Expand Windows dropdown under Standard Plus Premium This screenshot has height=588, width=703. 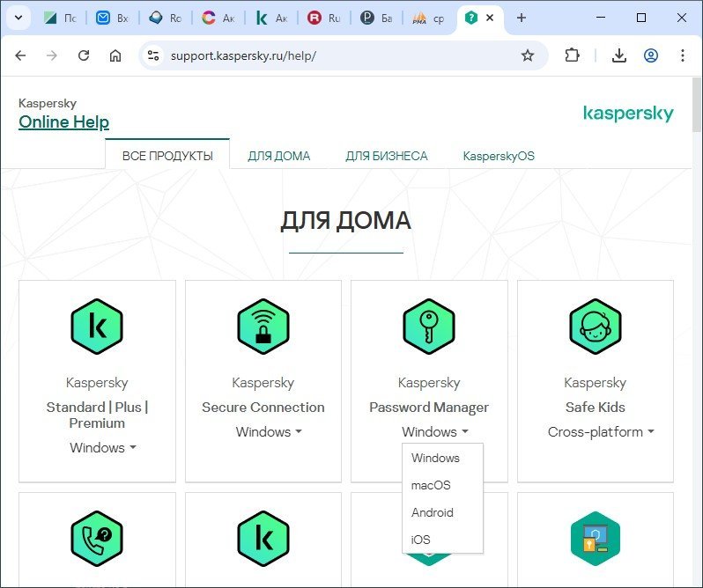coord(103,447)
